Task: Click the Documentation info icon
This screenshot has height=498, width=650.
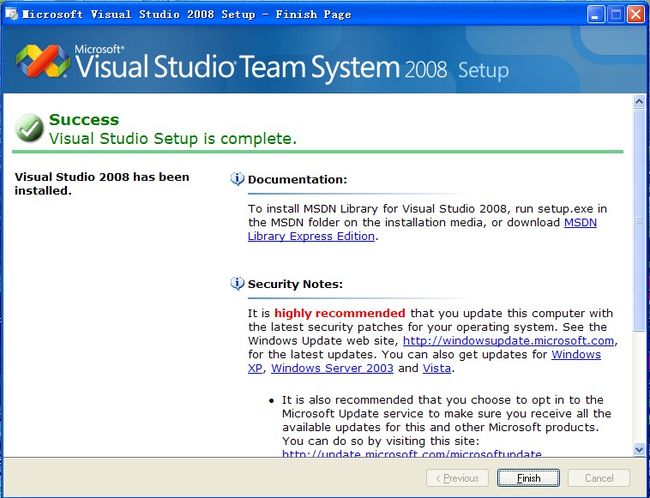Action: click(x=237, y=179)
